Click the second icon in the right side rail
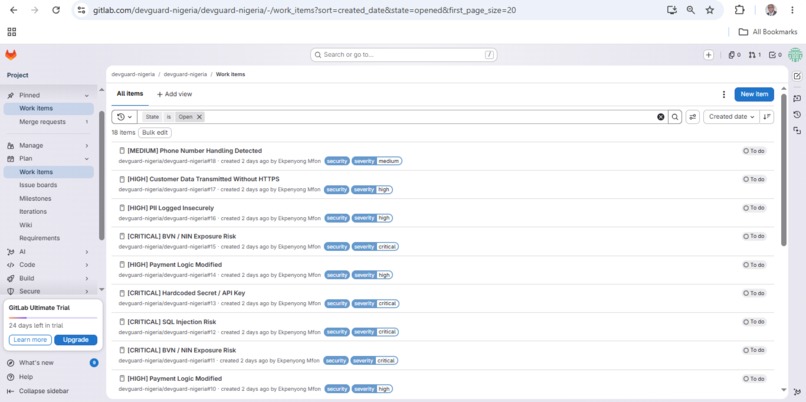The width and height of the screenshot is (806, 402). (797, 98)
